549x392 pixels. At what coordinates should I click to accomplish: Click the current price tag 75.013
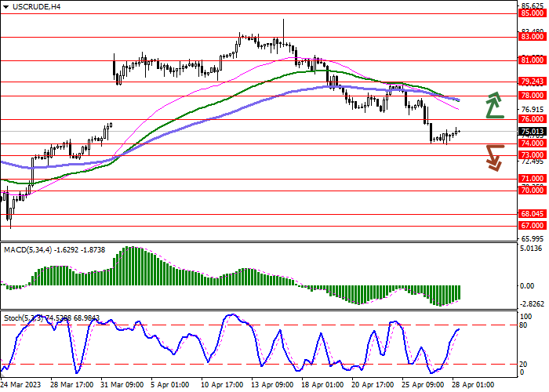(x=533, y=132)
